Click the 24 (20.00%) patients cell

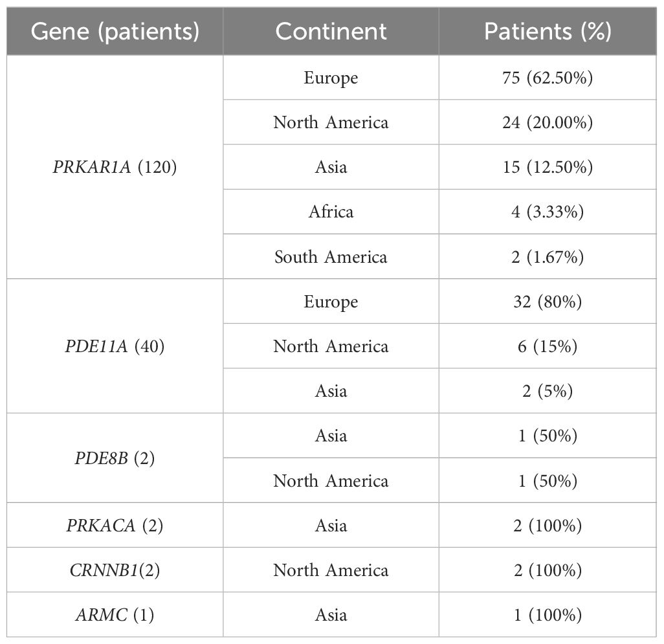(x=548, y=122)
